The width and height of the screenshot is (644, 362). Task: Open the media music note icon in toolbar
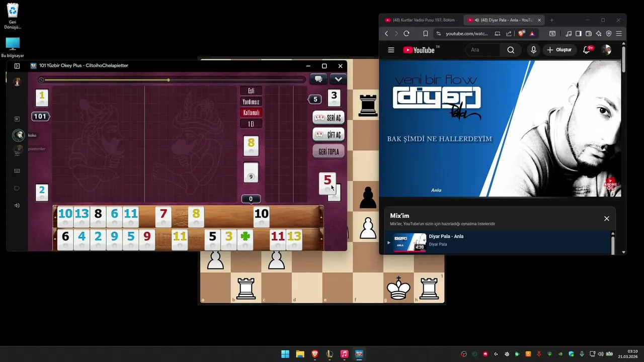tap(569, 34)
